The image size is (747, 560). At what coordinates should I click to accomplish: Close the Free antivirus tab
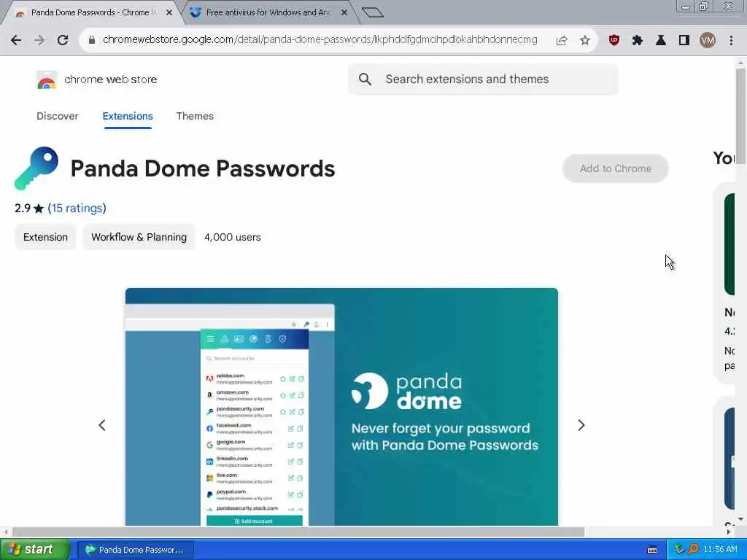(344, 13)
